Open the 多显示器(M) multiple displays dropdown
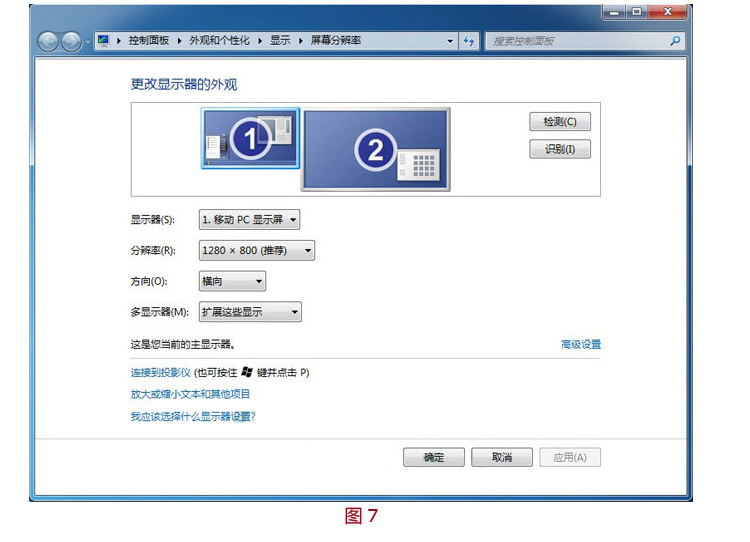Image resolution: width=750 pixels, height=542 pixels. coord(250,312)
